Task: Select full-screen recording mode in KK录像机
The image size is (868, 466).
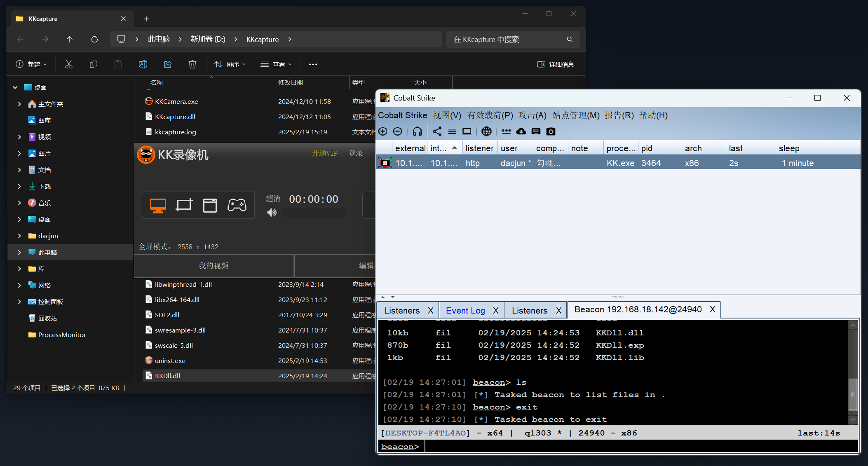Action: (158, 205)
